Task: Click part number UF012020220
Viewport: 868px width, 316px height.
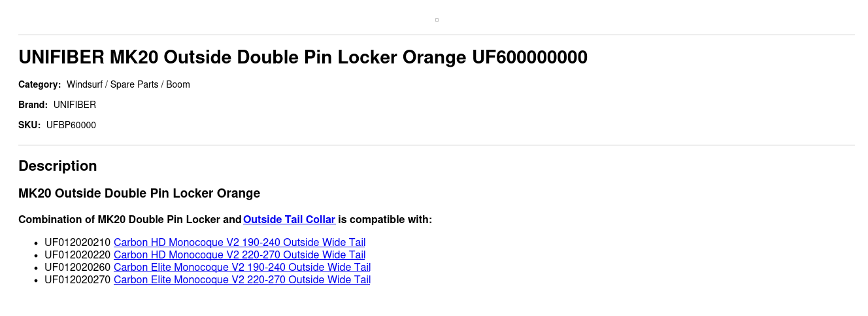Action: (x=78, y=255)
